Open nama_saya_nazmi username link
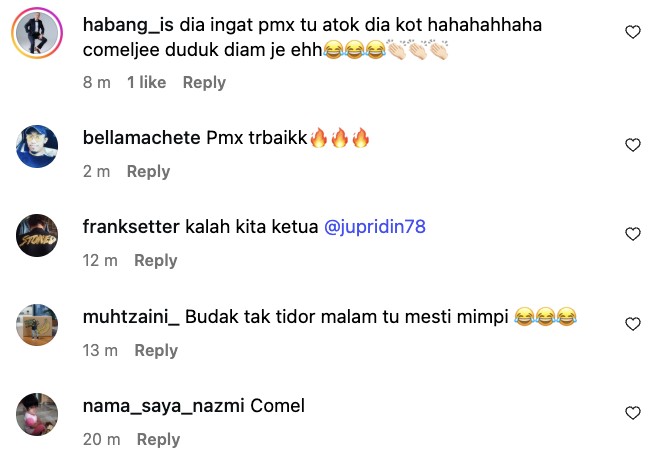Viewport: 654px width, 468px height. [x=164, y=406]
